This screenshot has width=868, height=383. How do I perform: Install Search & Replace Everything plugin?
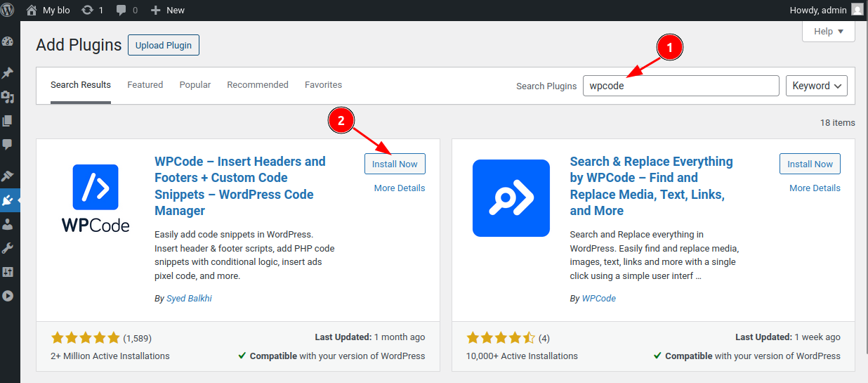[x=810, y=164]
